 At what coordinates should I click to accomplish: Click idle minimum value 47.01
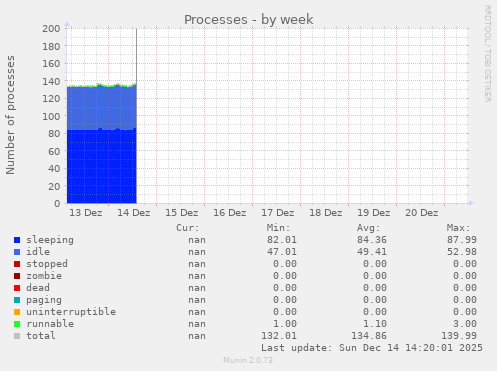(x=282, y=252)
